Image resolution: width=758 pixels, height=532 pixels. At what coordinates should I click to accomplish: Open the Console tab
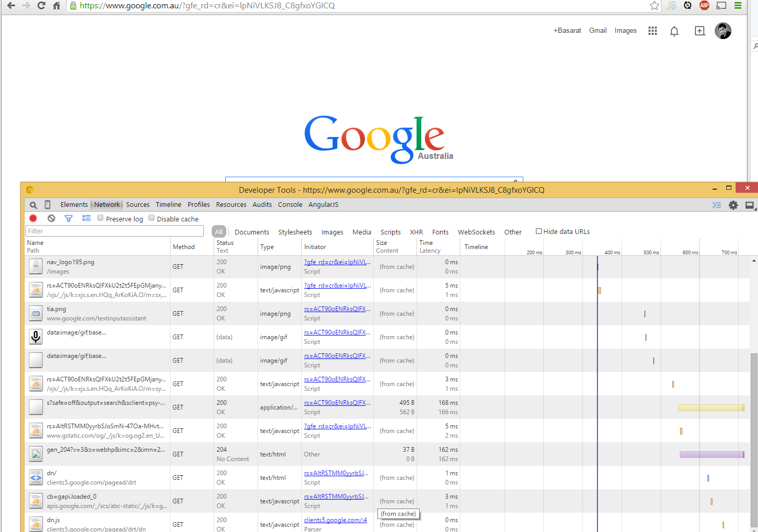tap(290, 205)
